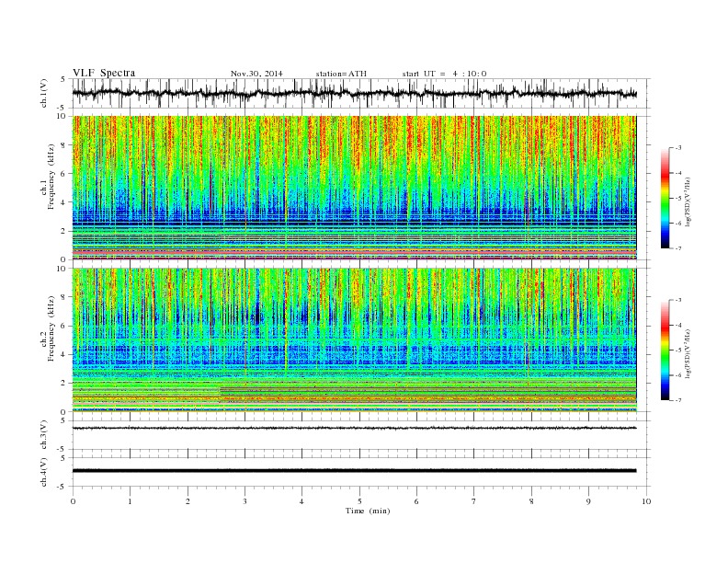This screenshot has height=563, width=728.
Task: Click the "ch.3(V)" axis label
Action: click(x=44, y=436)
